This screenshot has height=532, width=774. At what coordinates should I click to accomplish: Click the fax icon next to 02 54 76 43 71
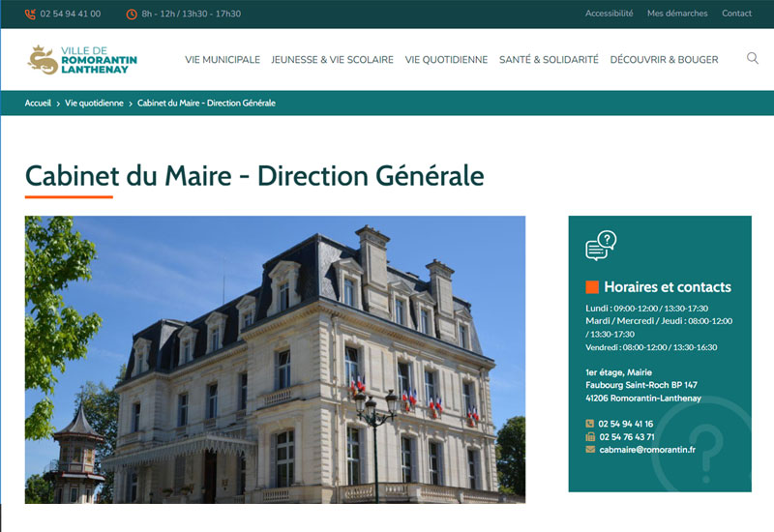pyautogui.click(x=590, y=436)
